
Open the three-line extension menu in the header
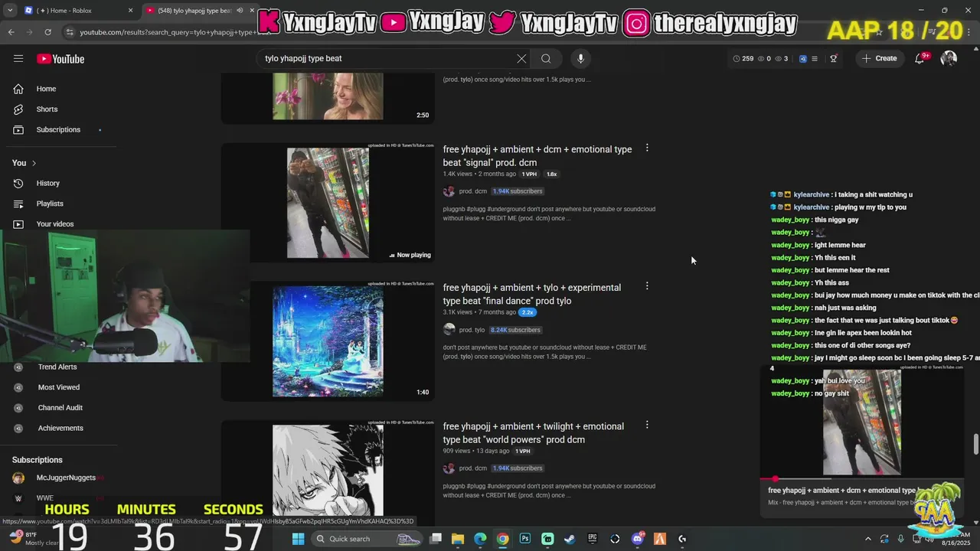[x=815, y=59]
